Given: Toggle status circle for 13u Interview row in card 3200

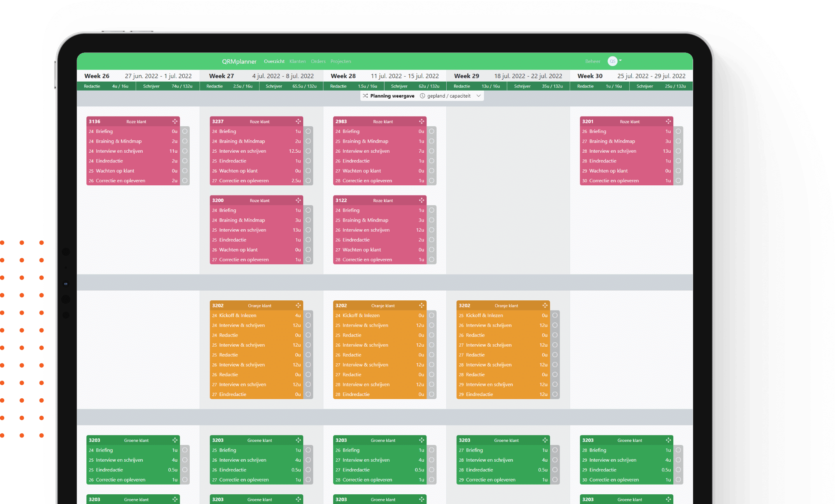Looking at the screenshot, I should coord(308,230).
